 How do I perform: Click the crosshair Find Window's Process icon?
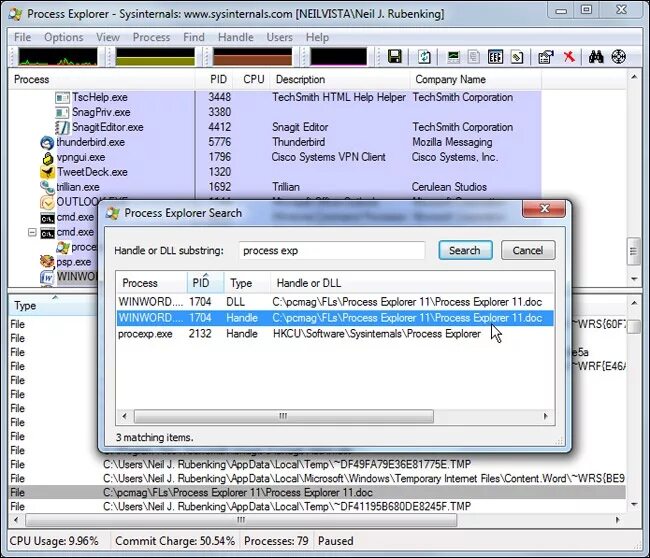tap(618, 56)
